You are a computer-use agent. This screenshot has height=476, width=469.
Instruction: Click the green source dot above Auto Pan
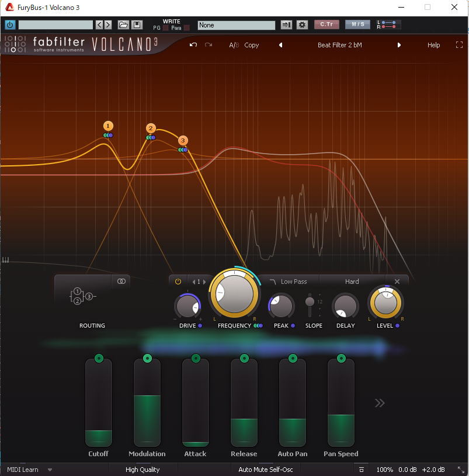point(293,359)
